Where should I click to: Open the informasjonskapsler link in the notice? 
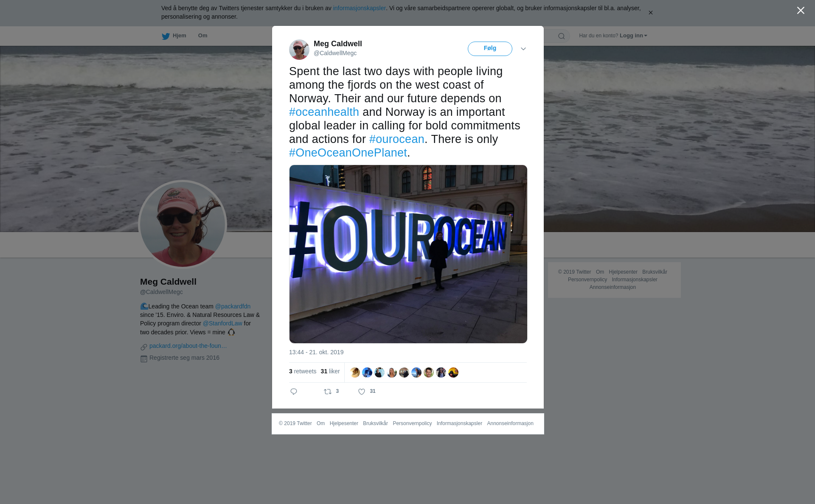tap(359, 8)
